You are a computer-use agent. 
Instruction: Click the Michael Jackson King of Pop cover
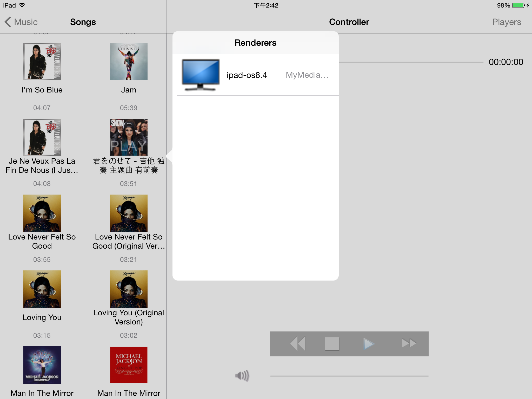coord(129,365)
